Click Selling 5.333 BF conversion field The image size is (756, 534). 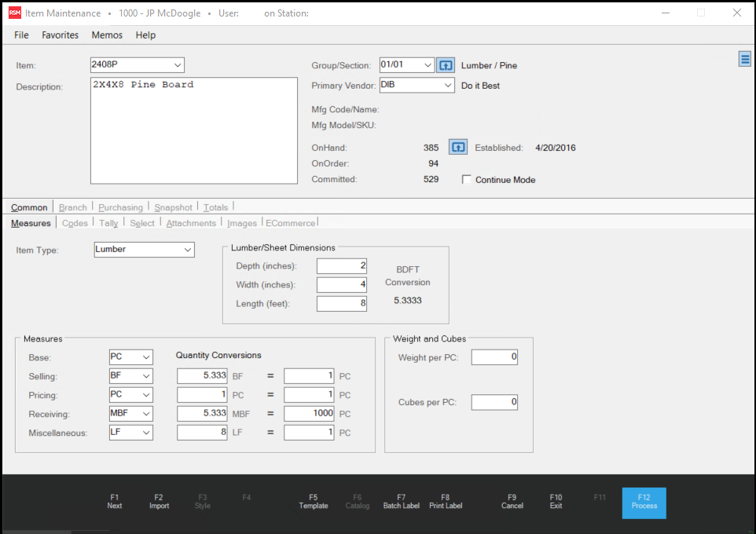coord(202,376)
